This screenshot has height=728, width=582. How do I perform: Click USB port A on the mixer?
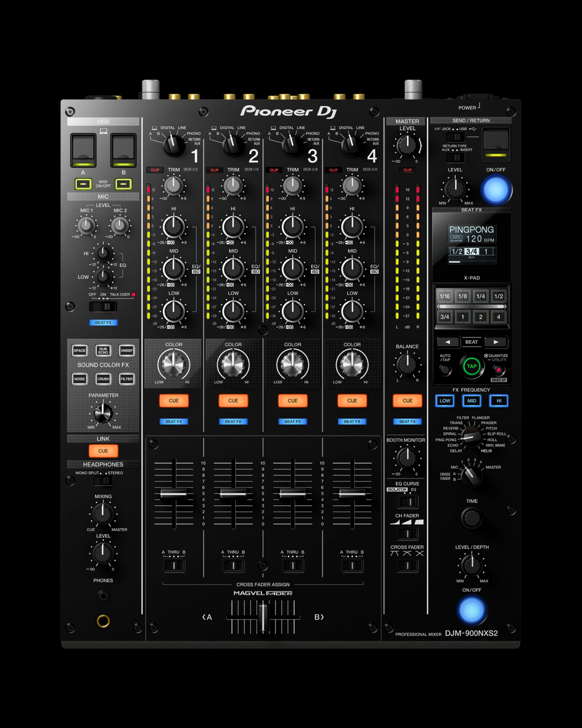pos(83,150)
